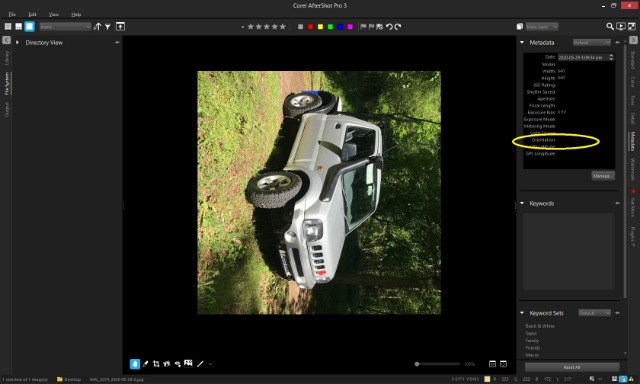Select the crop tool in bottom toolbar

tap(156, 364)
